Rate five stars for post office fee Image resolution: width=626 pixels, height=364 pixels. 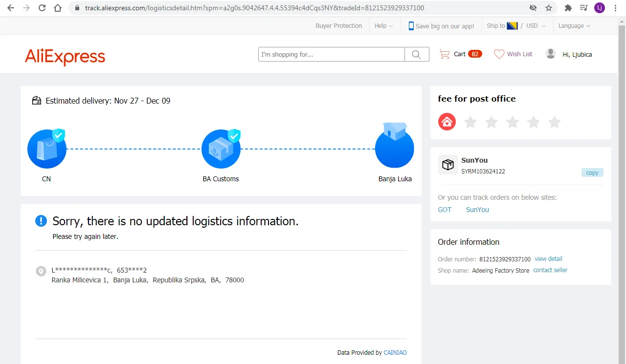555,122
